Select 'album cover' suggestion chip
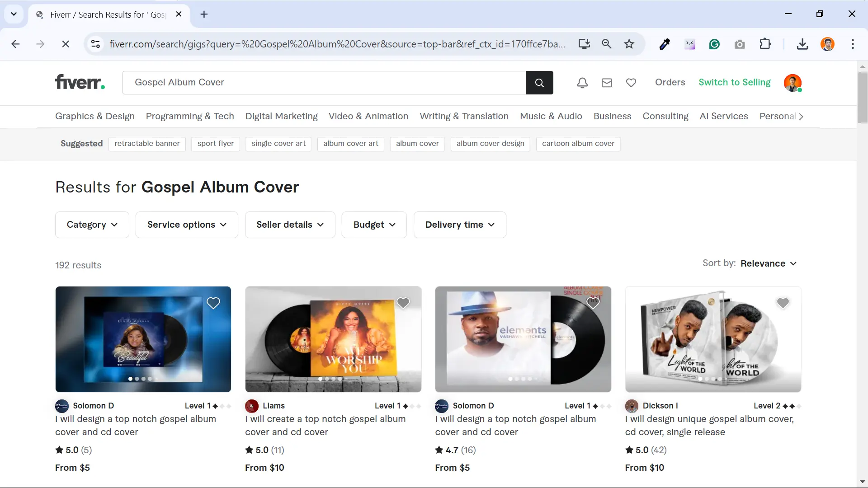This screenshot has height=488, width=868. tap(417, 144)
